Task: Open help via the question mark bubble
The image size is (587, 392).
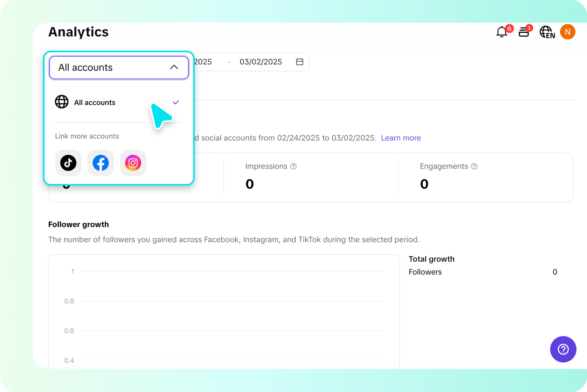Action: 563,349
